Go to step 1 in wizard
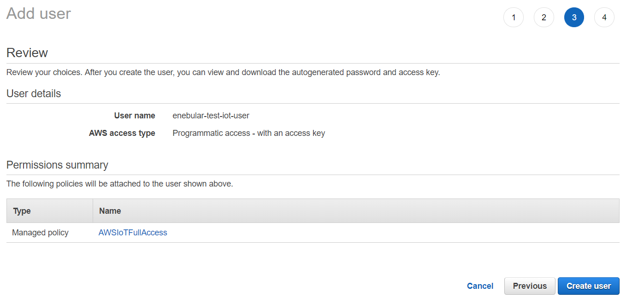Viewport: 644px width, 304px height. [x=514, y=18]
